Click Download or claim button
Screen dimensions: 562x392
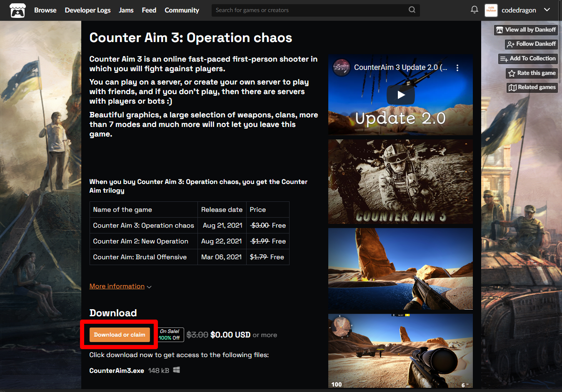120,335
